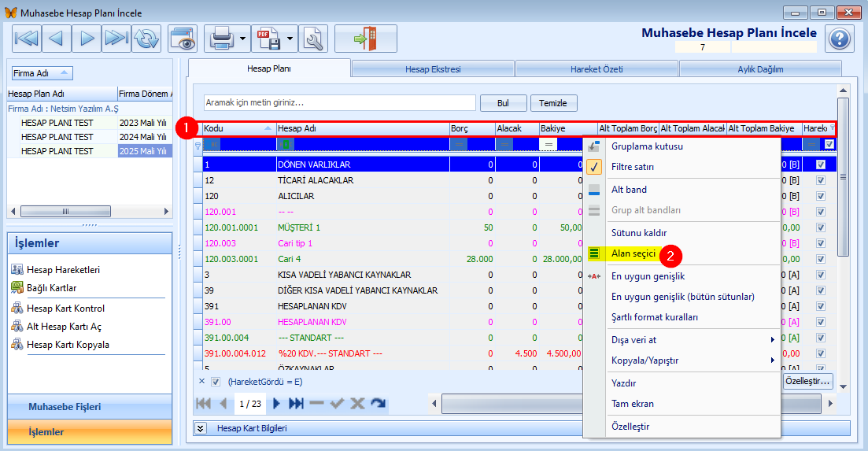Image resolution: width=868 pixels, height=451 pixels.
Task: Open the preview eye icon
Action: [x=182, y=38]
